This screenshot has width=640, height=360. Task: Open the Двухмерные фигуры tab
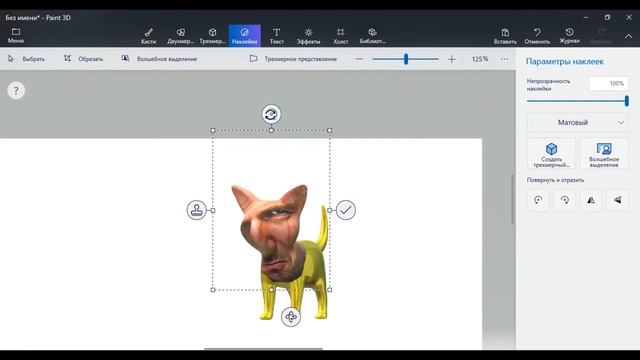coord(180,36)
